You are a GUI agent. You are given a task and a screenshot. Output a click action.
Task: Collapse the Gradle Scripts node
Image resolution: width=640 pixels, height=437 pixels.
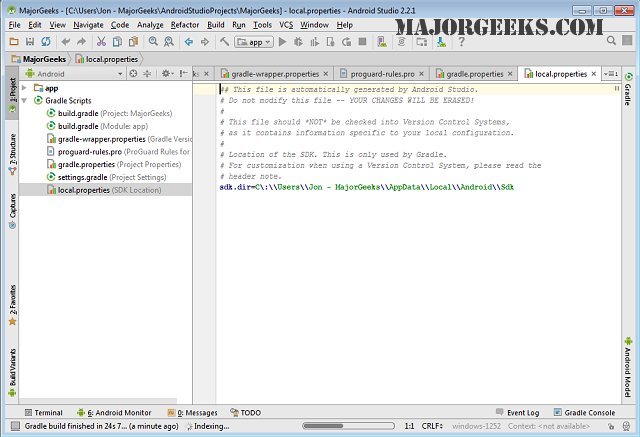point(24,100)
